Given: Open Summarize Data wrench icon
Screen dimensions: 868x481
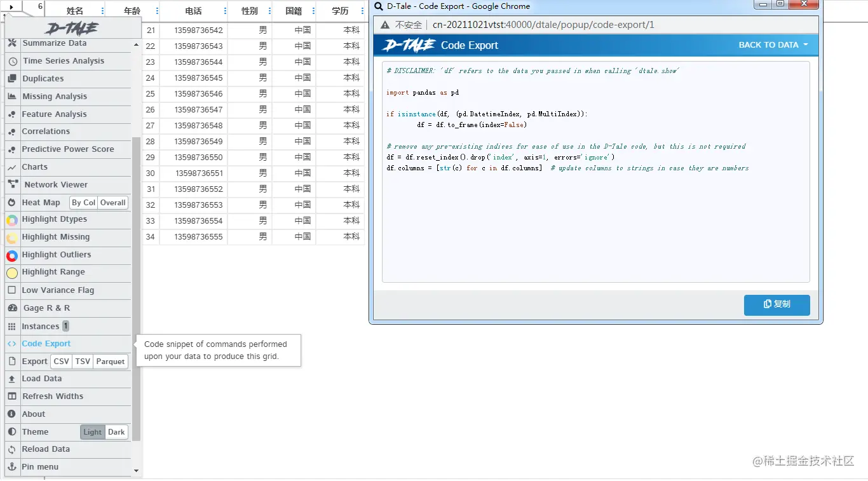Looking at the screenshot, I should point(12,43).
